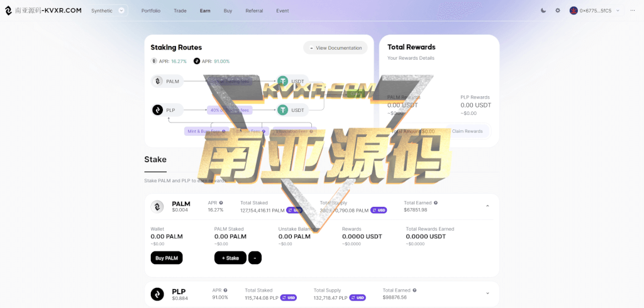Toggle PALM Total Staked USD switch
This screenshot has height=308, width=644.
(x=294, y=211)
